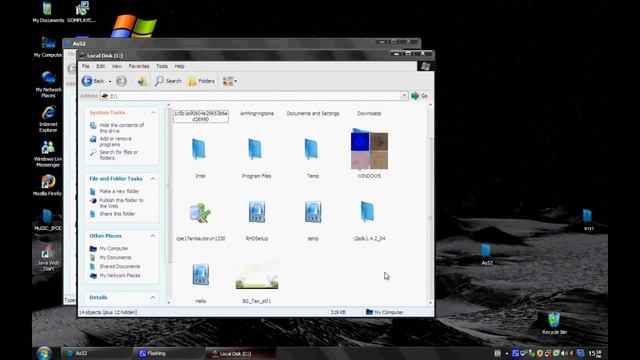
Task: Open Mozilla Firefox desktop icon
Action: (48, 185)
